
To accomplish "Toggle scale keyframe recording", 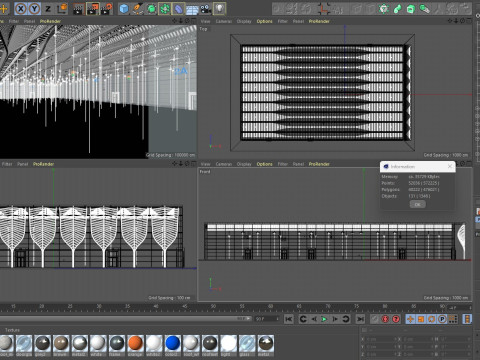I will 421,319.
